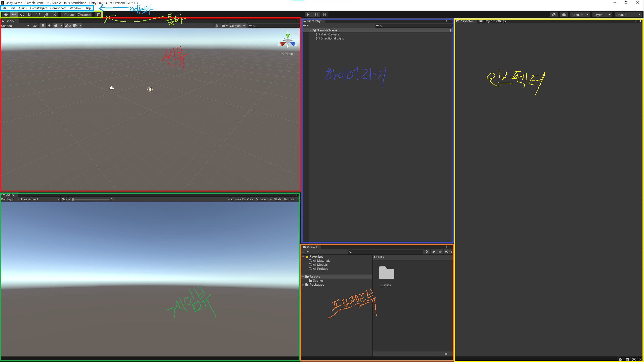
Task: Toggle Mute Audio in Game view
Action: (x=264, y=199)
